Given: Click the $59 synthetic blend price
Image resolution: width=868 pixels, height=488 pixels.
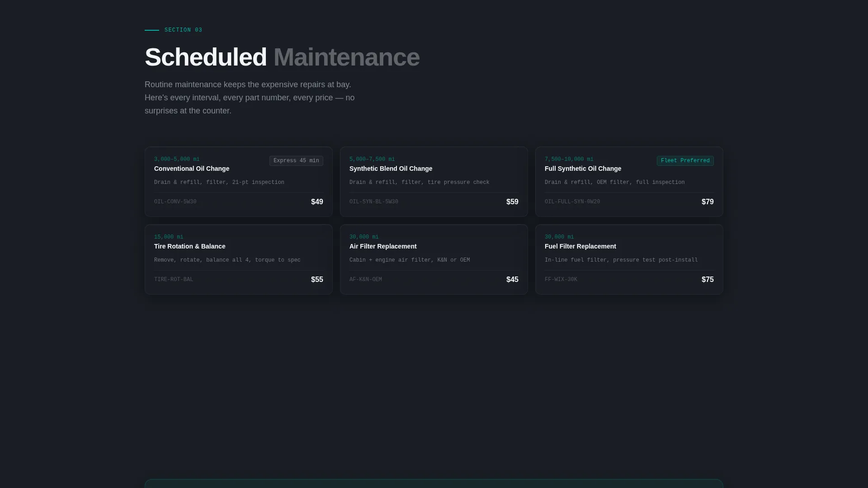Looking at the screenshot, I should tap(512, 202).
